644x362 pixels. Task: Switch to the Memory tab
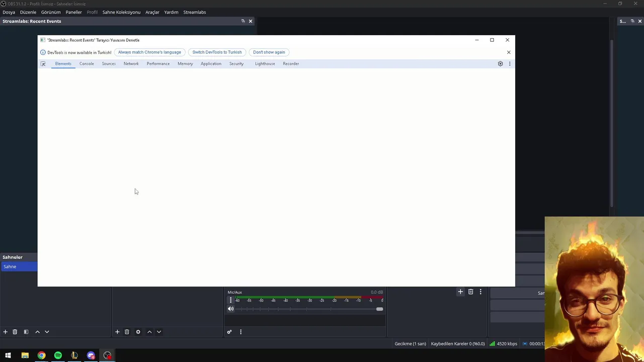coord(185,64)
